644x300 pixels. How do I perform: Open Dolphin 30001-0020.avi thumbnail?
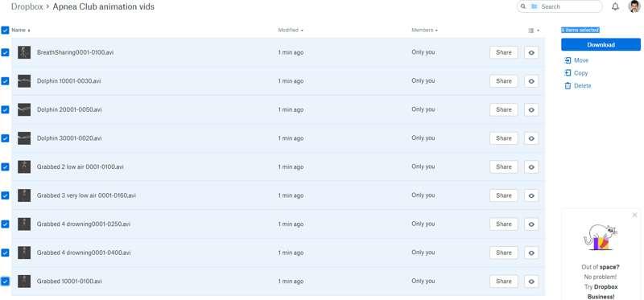(x=24, y=138)
